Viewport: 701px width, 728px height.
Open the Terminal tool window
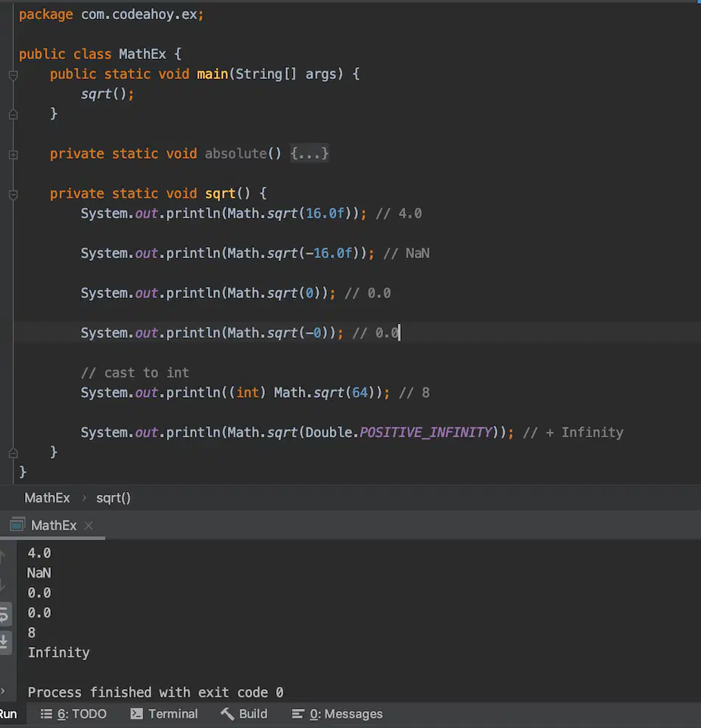(164, 713)
